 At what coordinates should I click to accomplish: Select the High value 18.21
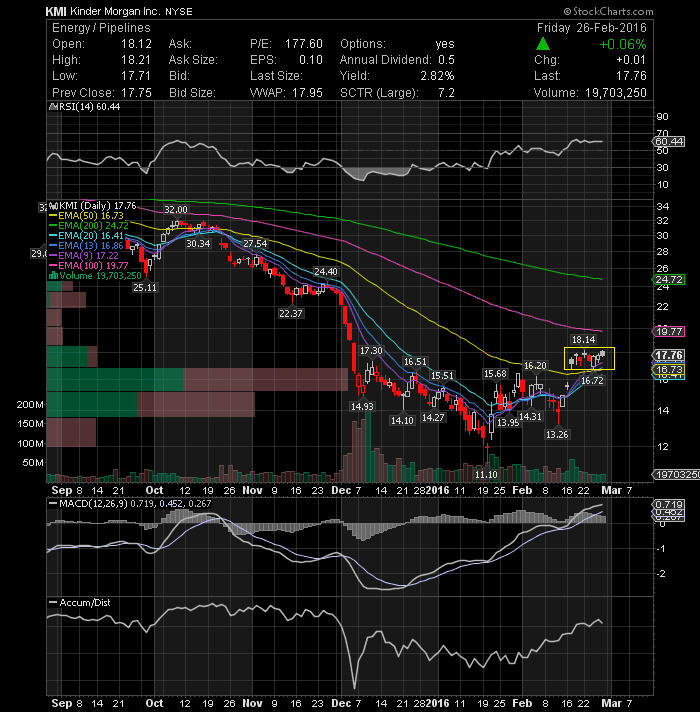[136, 60]
